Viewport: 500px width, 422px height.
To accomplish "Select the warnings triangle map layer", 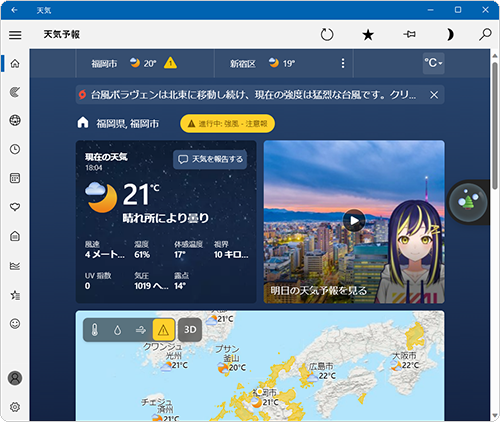I will 163,330.
